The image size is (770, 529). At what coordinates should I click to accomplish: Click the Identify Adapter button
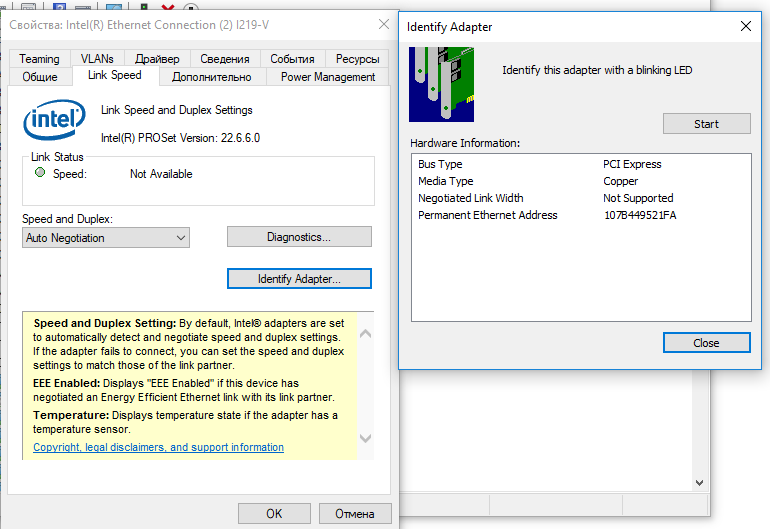(299, 278)
